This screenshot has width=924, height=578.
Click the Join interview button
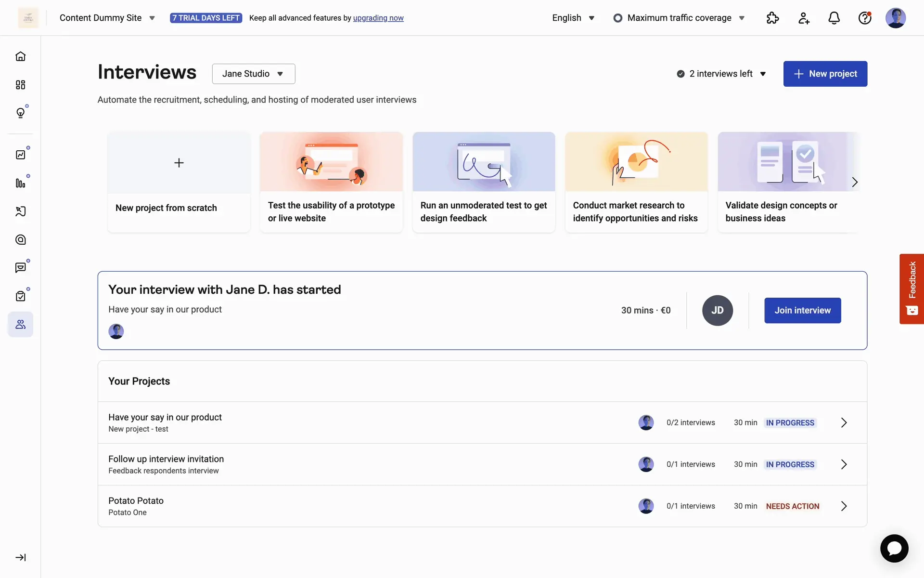pos(802,311)
